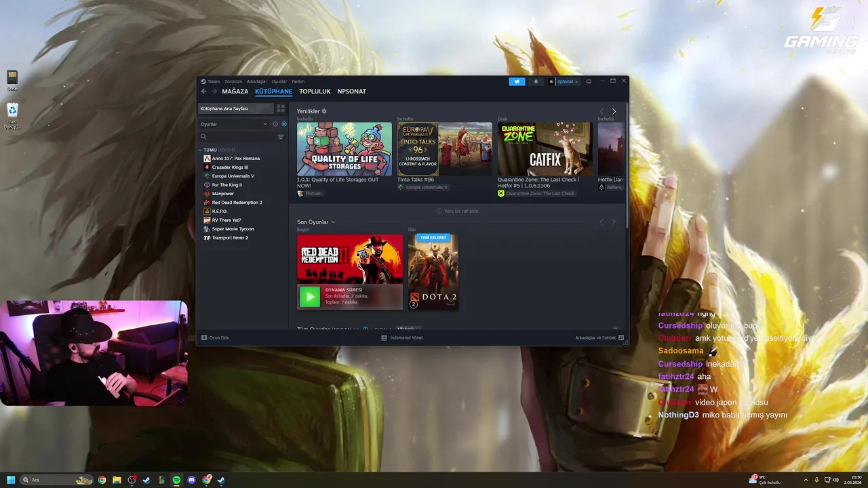Click the Steam logo icon in title bar
The width and height of the screenshot is (868, 488).
tap(203, 81)
